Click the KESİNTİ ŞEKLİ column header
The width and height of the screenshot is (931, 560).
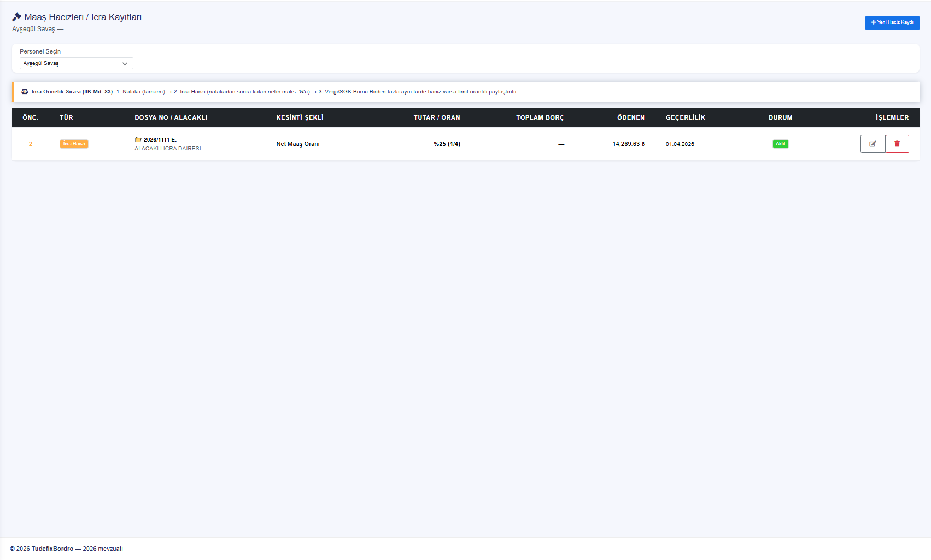point(300,117)
